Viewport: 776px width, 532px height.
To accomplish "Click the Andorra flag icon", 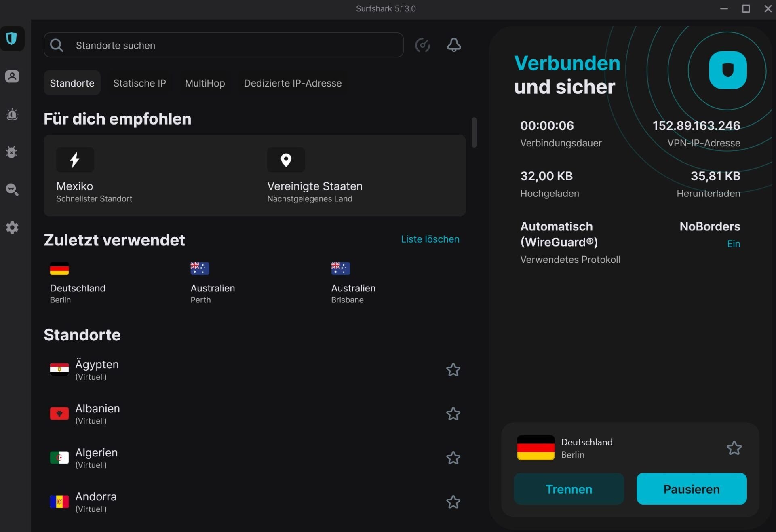I will 59,502.
